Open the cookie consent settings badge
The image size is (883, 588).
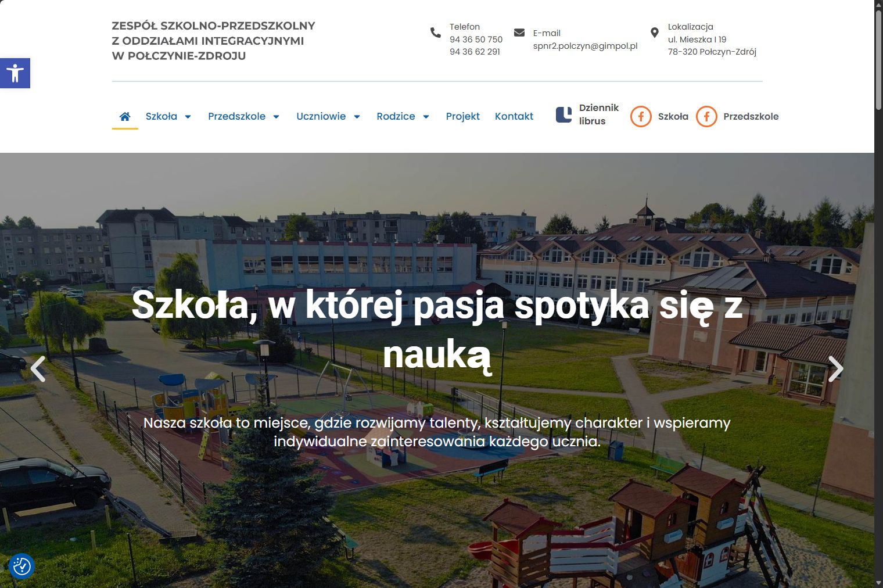22,565
